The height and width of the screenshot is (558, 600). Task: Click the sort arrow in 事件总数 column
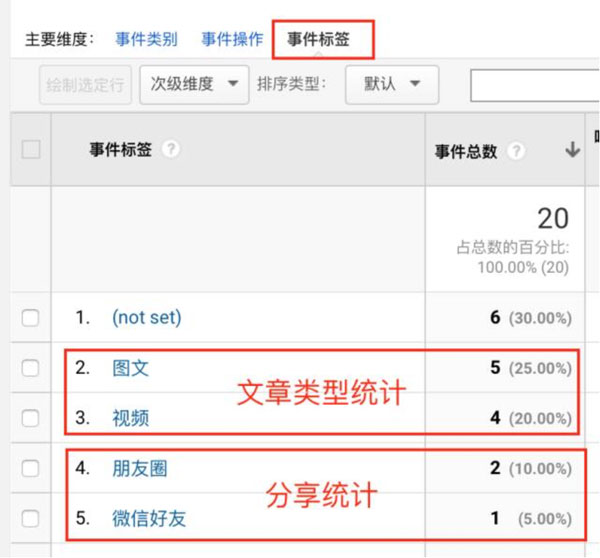[x=572, y=150]
